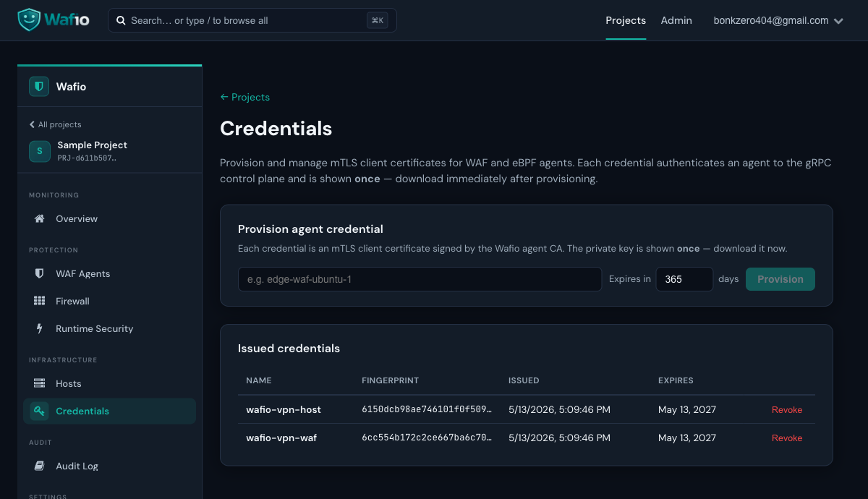Revoke the wafio-vpn-host credential
The width and height of the screenshot is (868, 499).
pyautogui.click(x=787, y=409)
